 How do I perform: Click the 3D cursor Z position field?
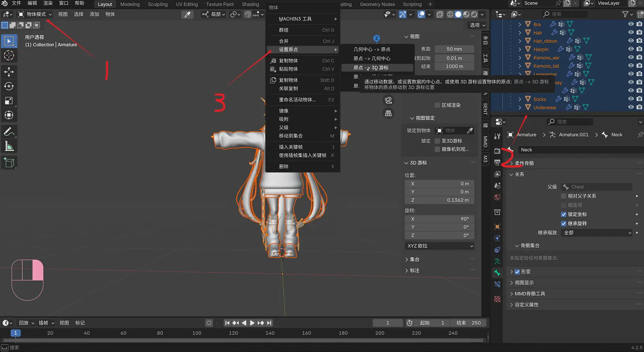point(440,200)
